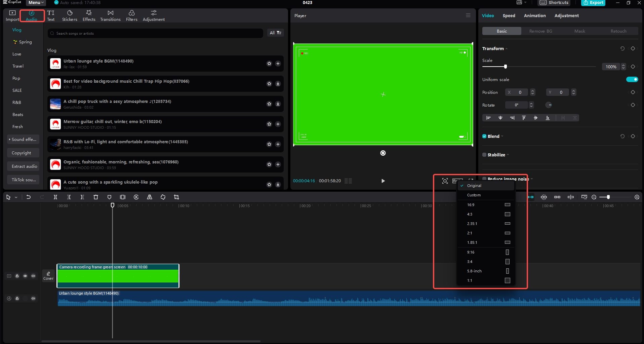
Task: Click the Undo icon above the timeline
Action: [x=29, y=197]
